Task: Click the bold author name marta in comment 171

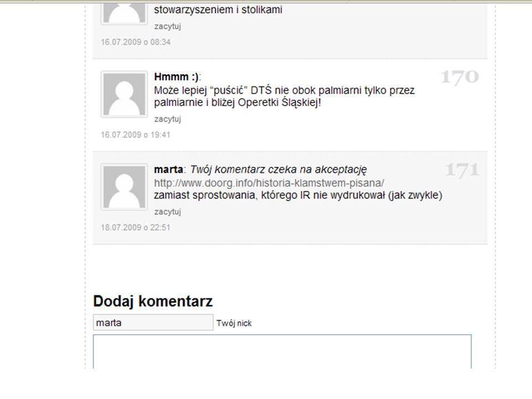Action: [x=168, y=170]
